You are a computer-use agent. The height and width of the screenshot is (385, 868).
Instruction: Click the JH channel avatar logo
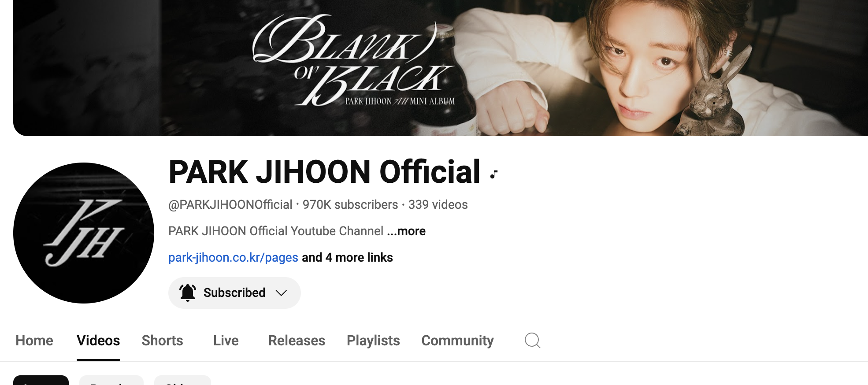pyautogui.click(x=84, y=233)
